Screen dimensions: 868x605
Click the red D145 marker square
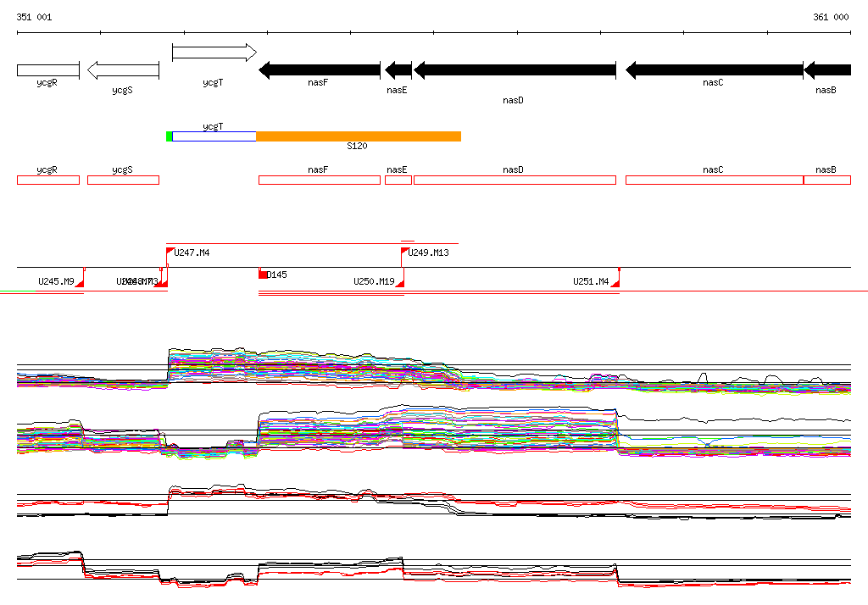coord(263,274)
